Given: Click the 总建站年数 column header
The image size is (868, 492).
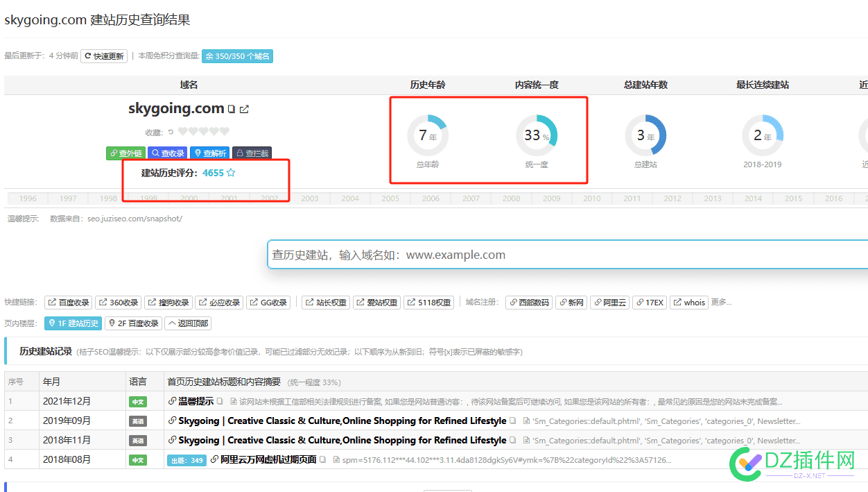Looking at the screenshot, I should click(645, 85).
